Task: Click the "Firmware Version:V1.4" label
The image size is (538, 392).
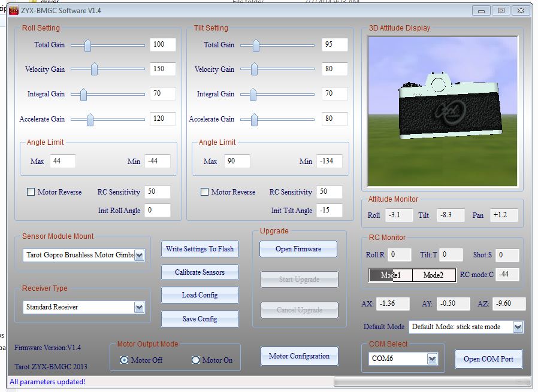Action: click(48, 348)
